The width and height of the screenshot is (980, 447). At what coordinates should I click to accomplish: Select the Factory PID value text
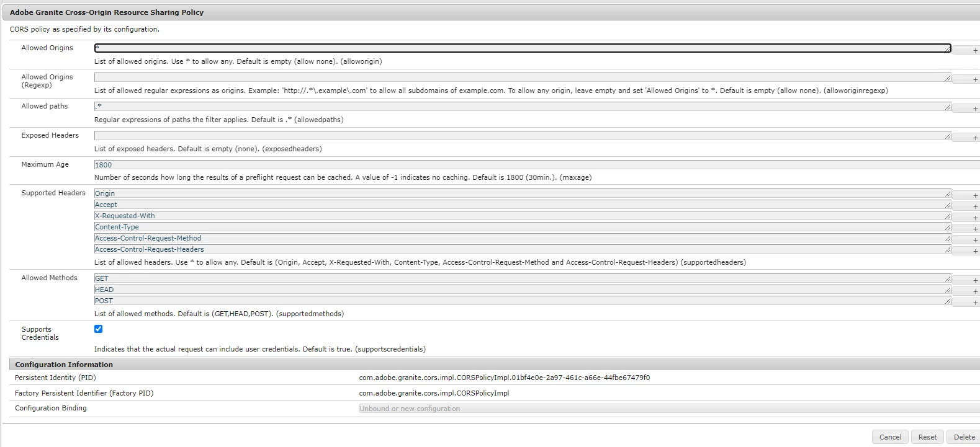434,393
